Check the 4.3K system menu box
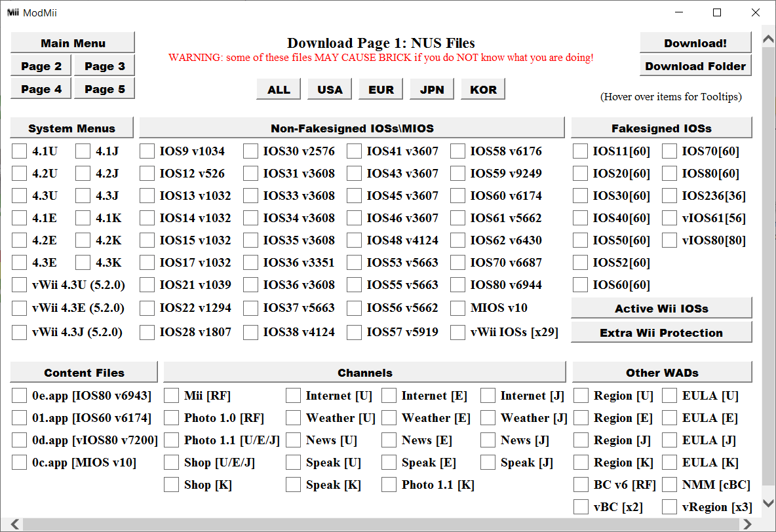Viewport: 776px width, 532px height. click(x=83, y=262)
